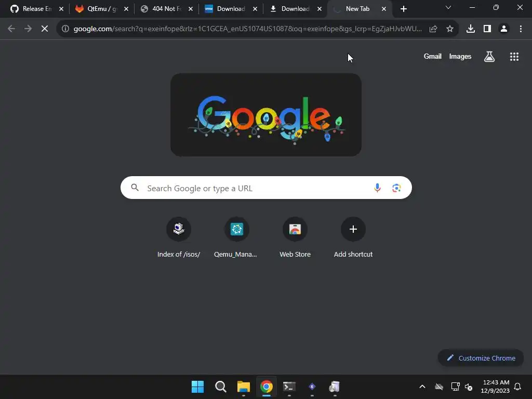
Task: Click Chrome icon in taskbar
Action: point(267,387)
